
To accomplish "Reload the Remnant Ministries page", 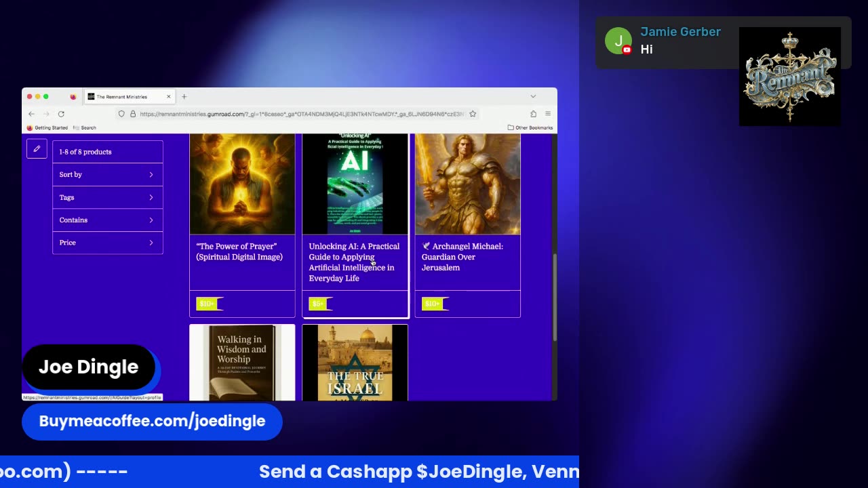I will [61, 114].
